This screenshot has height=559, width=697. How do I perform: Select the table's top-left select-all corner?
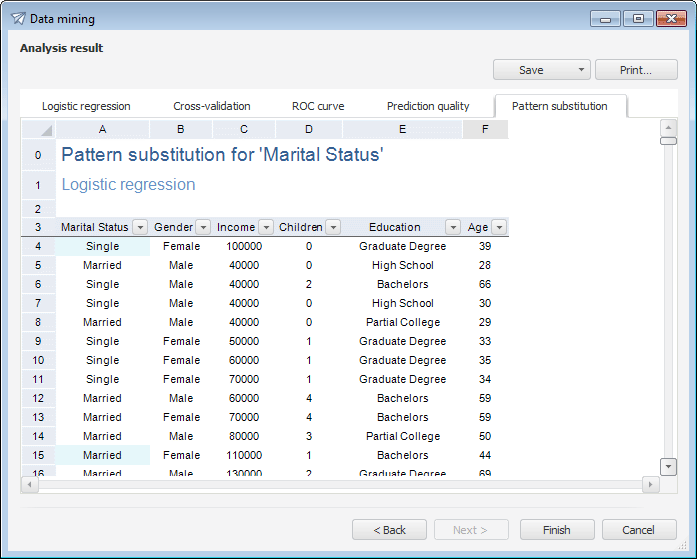click(38, 129)
